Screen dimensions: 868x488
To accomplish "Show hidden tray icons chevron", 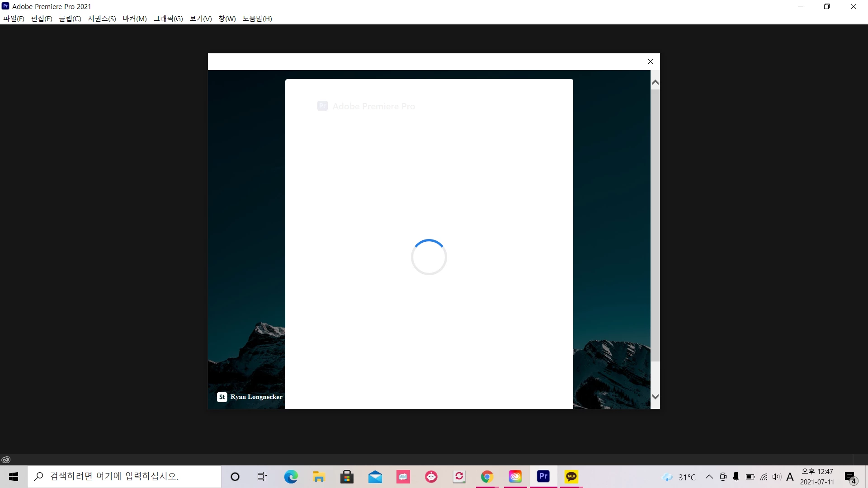I will coord(709,477).
